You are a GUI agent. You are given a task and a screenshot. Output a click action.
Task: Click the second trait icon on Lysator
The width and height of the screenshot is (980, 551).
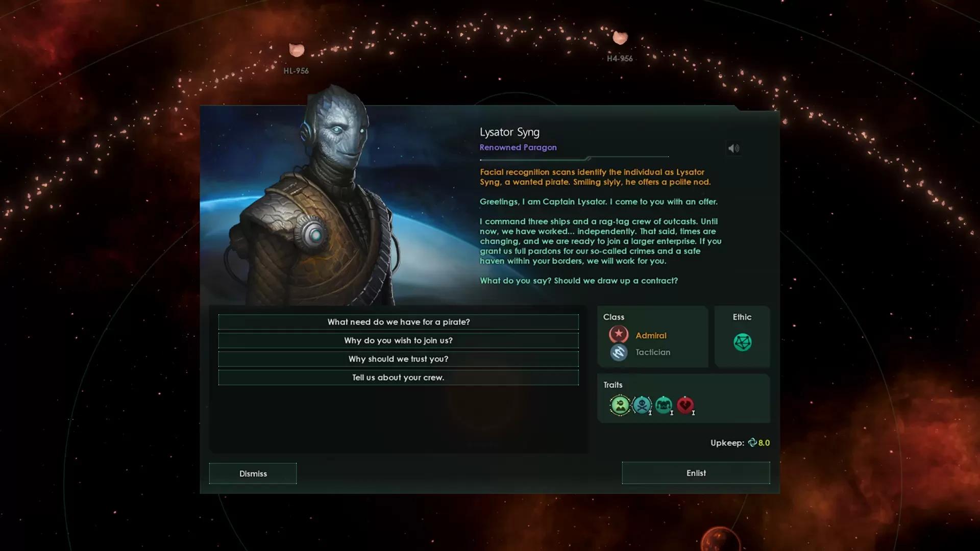pyautogui.click(x=641, y=405)
